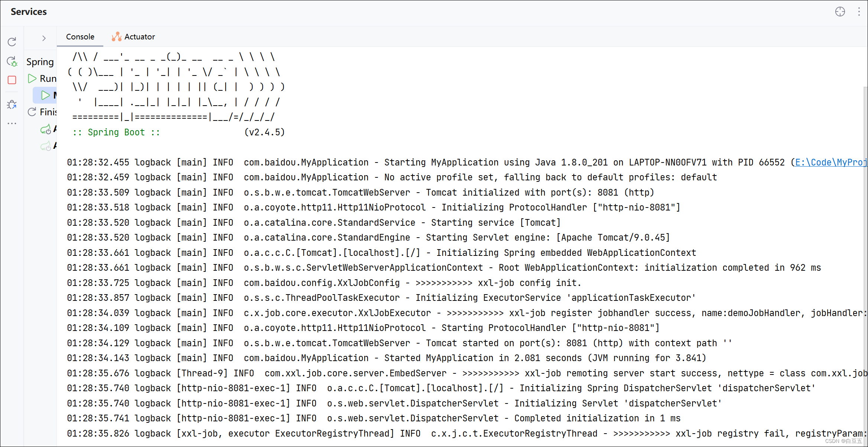Image resolution: width=868 pixels, height=447 pixels.
Task: Click 'xxl-job remoting server start success' line
Action: click(467, 373)
